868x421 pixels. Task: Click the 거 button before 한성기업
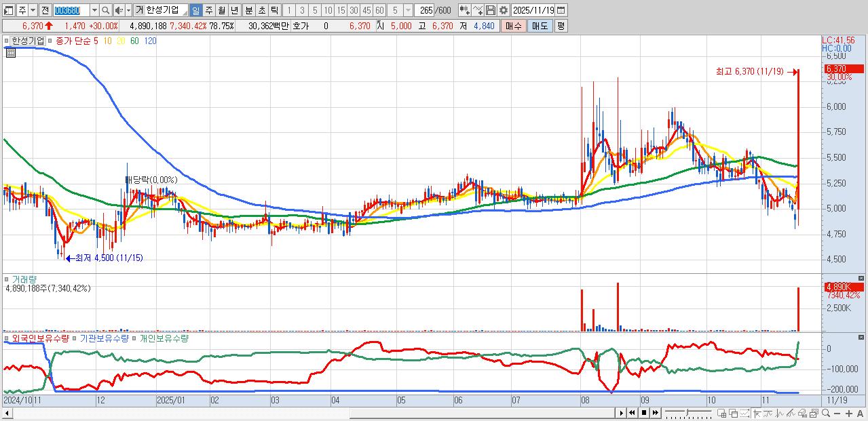pos(139,10)
